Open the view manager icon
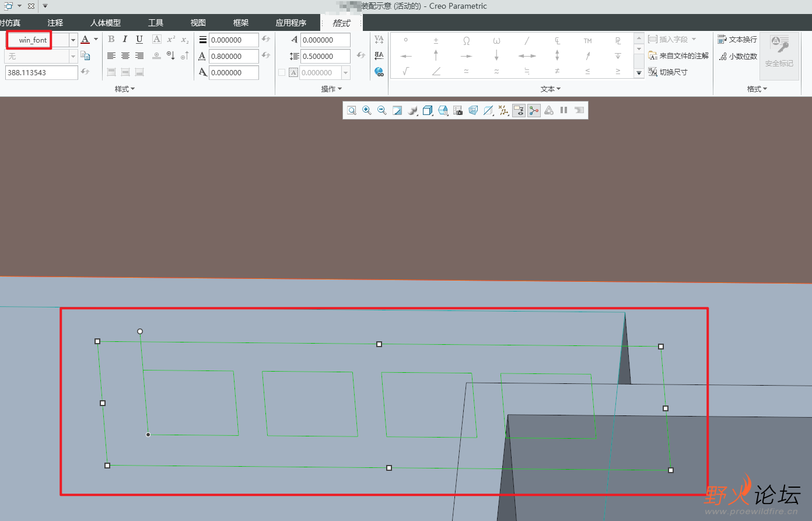The image size is (812, 521). (x=443, y=110)
